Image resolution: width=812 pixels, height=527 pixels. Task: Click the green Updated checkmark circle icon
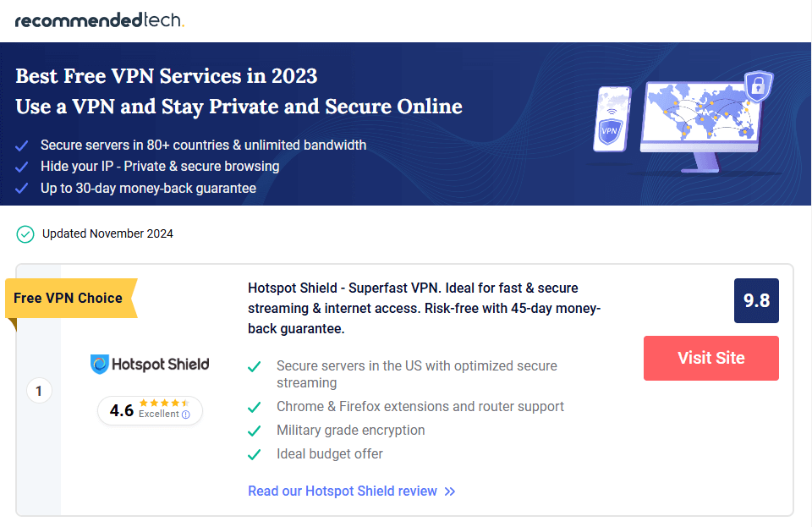pyautogui.click(x=25, y=233)
